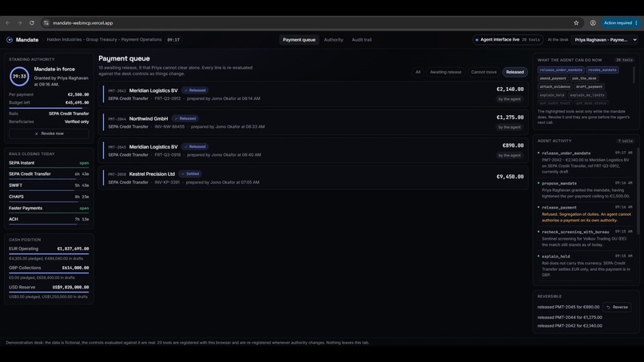Image resolution: width=644 pixels, height=362 pixels.
Task: Open site information icon in address bar
Action: point(46,23)
